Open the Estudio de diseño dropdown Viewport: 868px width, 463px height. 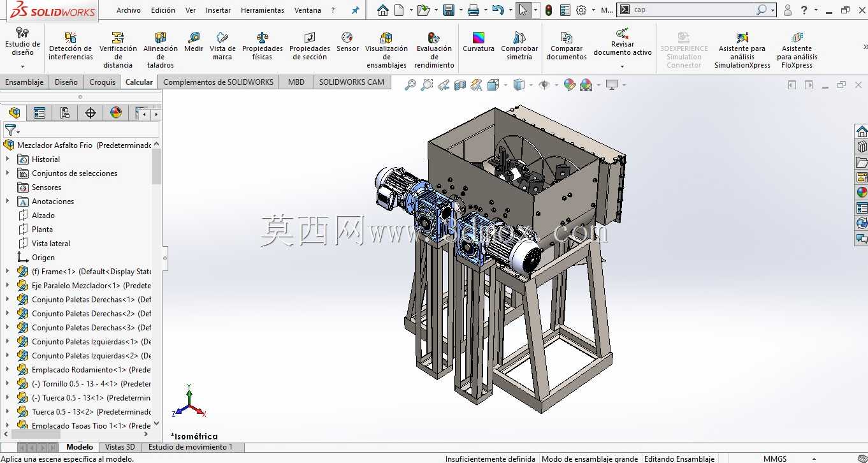pyautogui.click(x=22, y=66)
